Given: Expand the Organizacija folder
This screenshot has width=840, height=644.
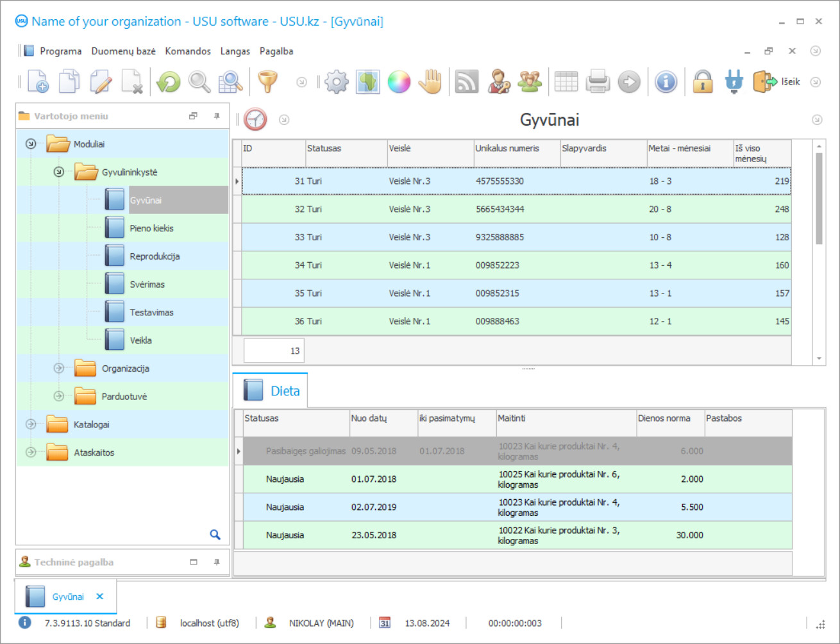Looking at the screenshot, I should pyautogui.click(x=59, y=368).
